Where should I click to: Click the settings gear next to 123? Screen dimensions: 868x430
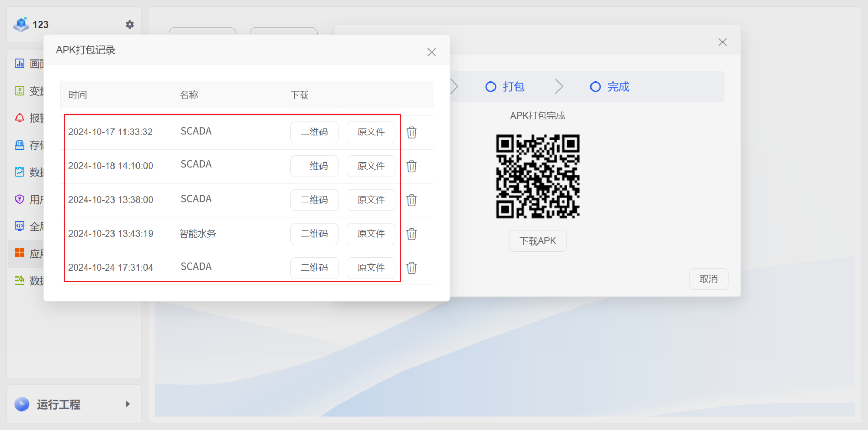[129, 25]
